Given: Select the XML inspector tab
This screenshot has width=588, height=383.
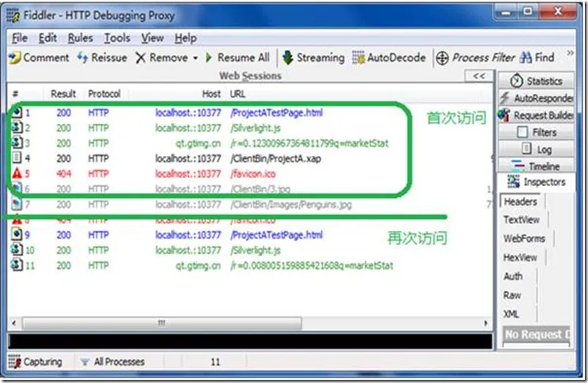Looking at the screenshot, I should (511, 313).
